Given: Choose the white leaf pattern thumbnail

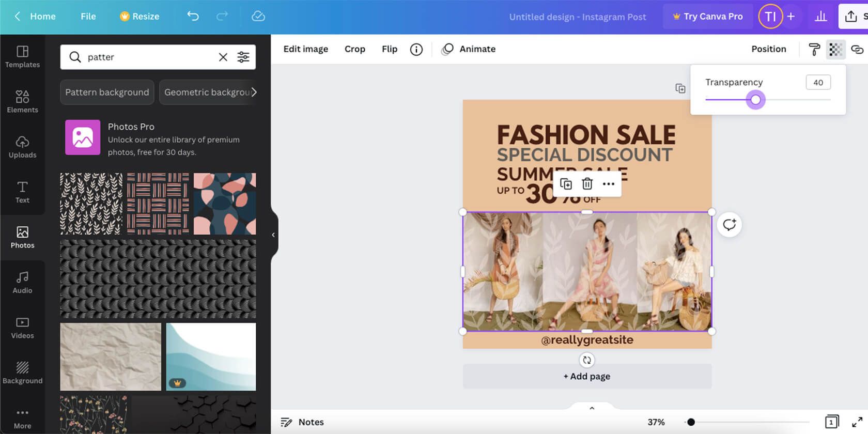Looking at the screenshot, I should (91, 204).
